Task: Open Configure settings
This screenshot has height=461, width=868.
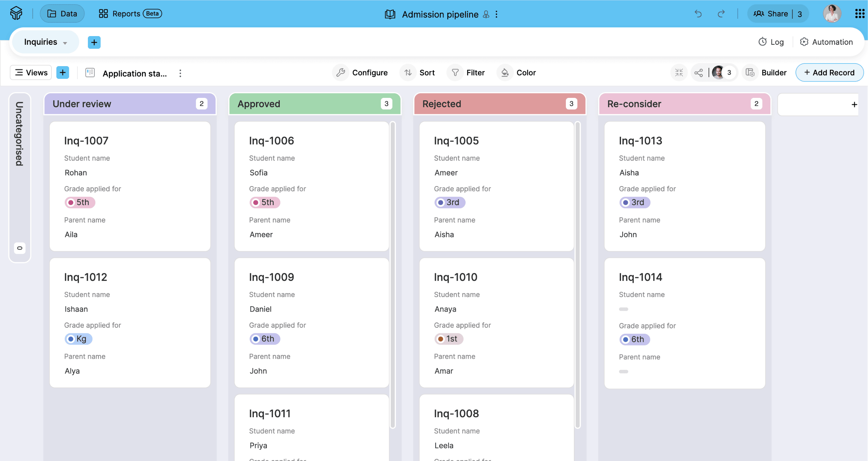Action: pos(360,72)
